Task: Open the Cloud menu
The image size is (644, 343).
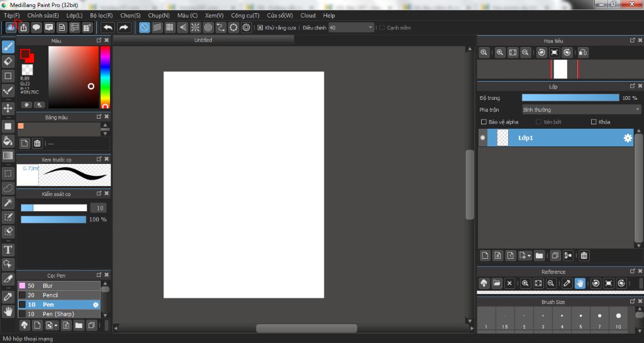Action: pos(308,15)
